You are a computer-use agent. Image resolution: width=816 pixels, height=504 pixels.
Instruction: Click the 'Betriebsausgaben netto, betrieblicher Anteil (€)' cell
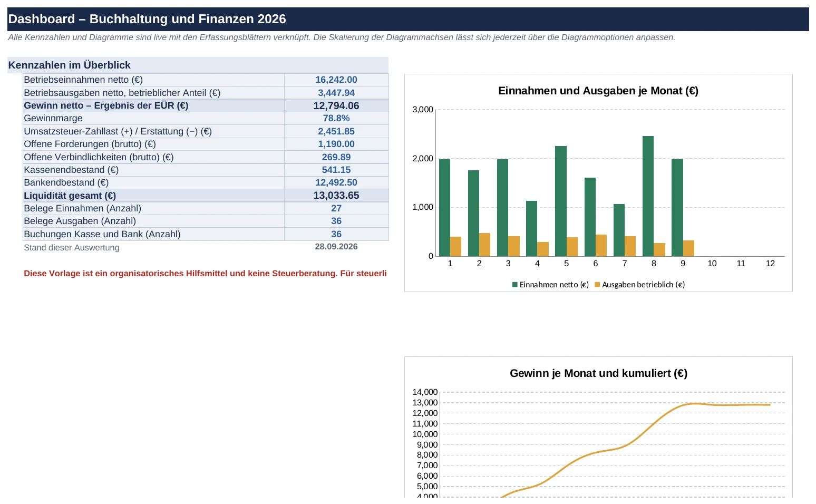pyautogui.click(x=153, y=93)
